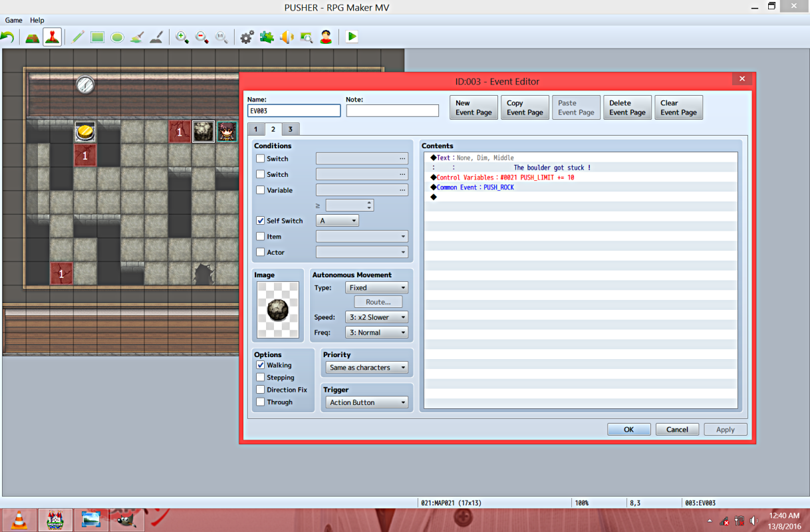Image resolution: width=810 pixels, height=532 pixels.
Task: Select the Pencil drawing tool
Action: pos(78,37)
